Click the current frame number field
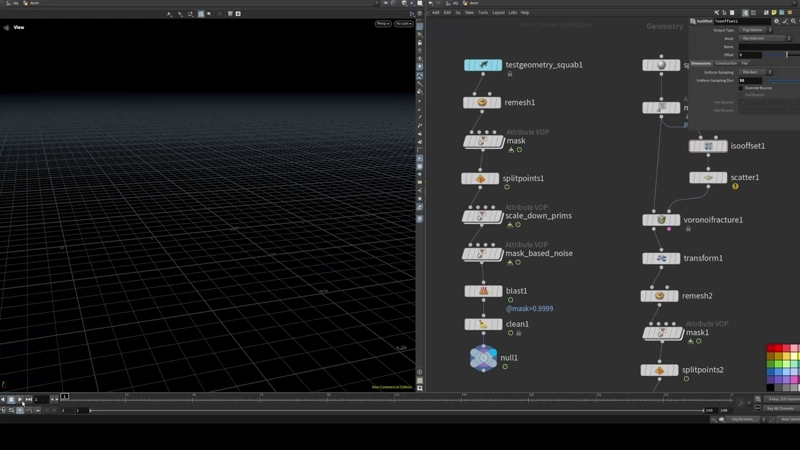Screen dimensions: 800x450 click(x=41, y=399)
